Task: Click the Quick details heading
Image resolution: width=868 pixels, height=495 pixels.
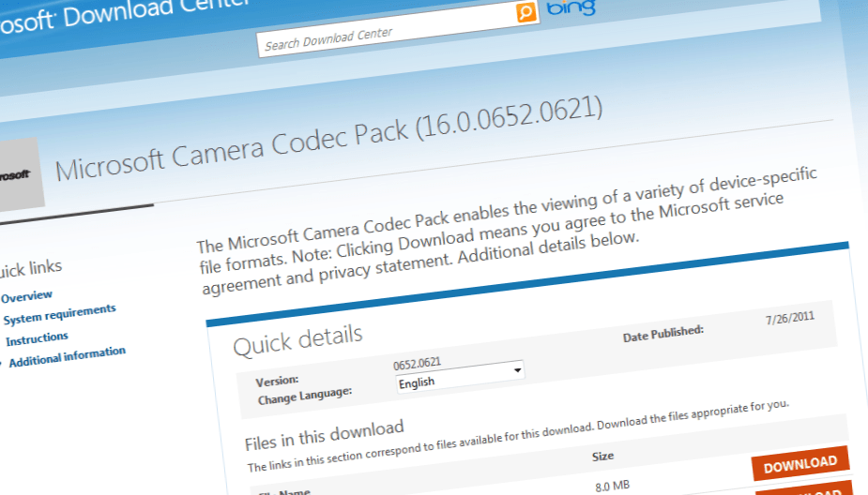Action: coord(297,339)
